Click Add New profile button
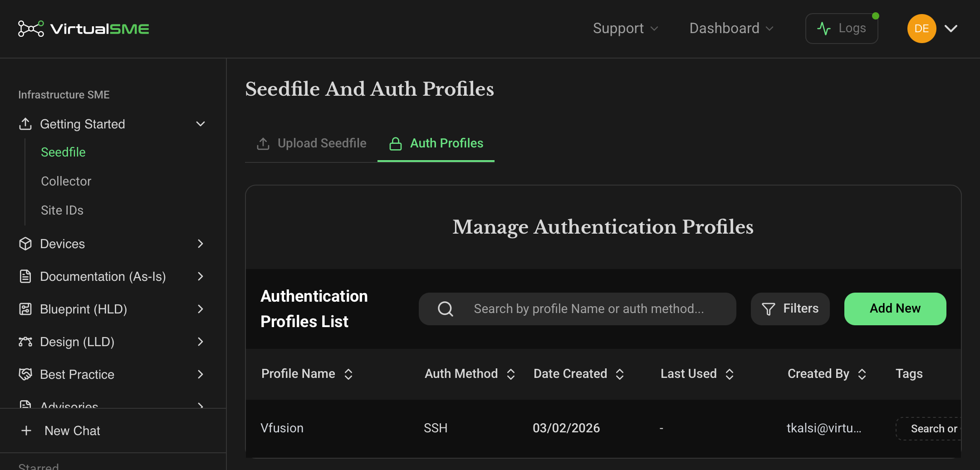The image size is (980, 470). click(895, 309)
